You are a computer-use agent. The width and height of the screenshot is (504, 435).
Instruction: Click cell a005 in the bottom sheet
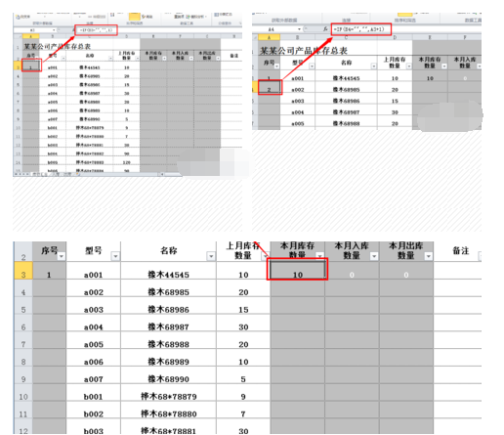(x=93, y=340)
